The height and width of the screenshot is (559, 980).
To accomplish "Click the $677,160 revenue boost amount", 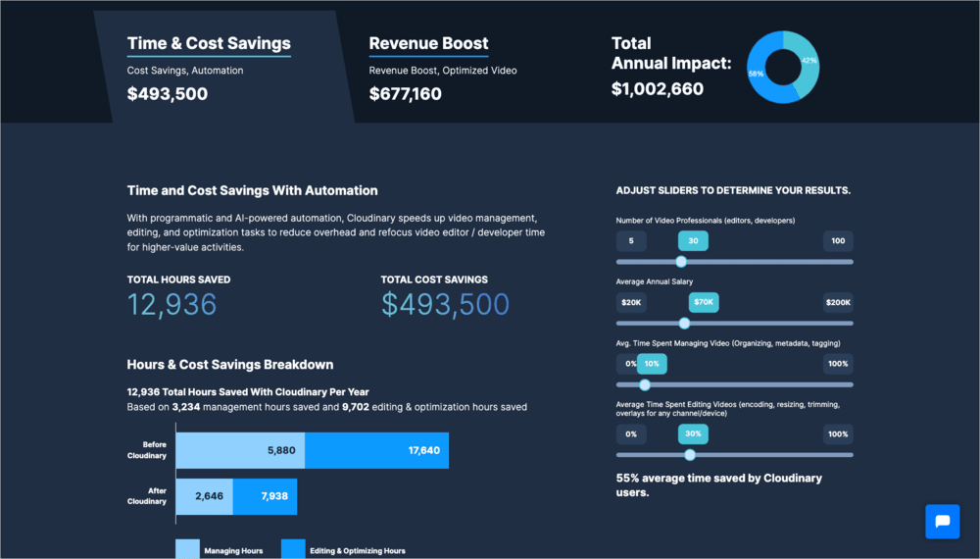I will pos(405,94).
